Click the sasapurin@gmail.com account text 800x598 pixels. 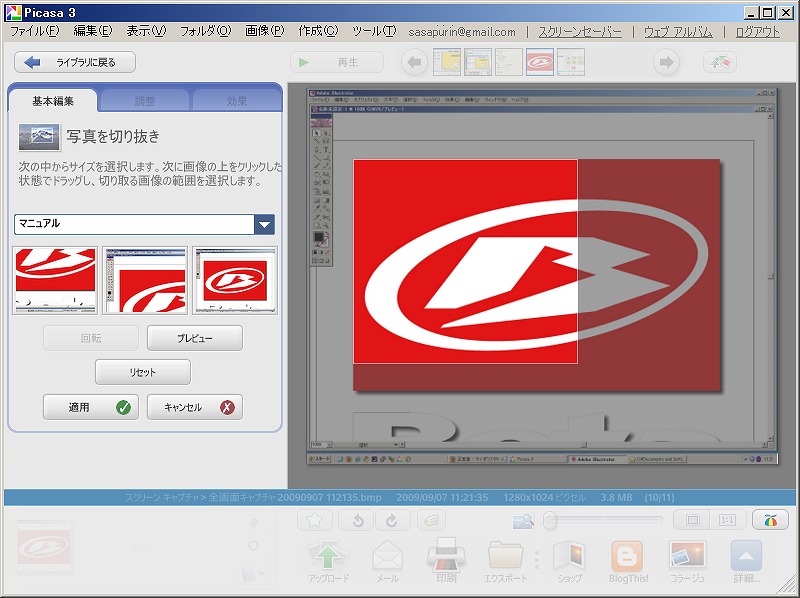click(462, 32)
